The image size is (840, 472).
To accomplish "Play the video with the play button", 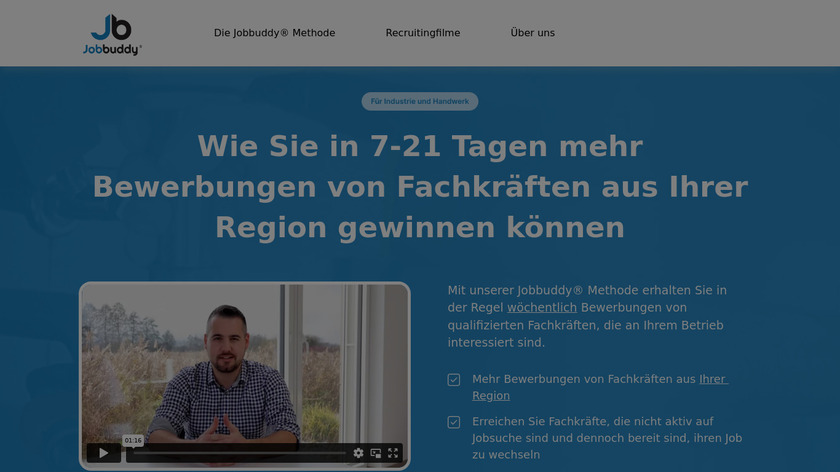I will (x=104, y=453).
